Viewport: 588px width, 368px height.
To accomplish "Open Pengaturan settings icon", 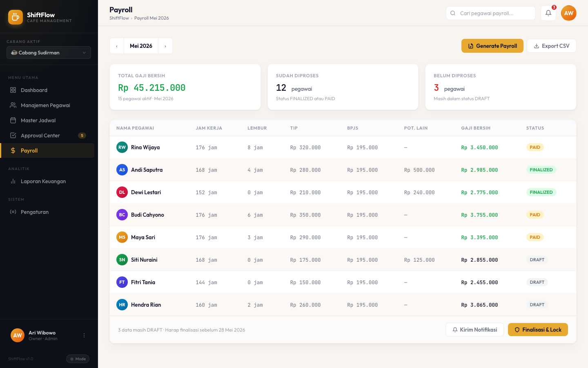I will 13,212.
